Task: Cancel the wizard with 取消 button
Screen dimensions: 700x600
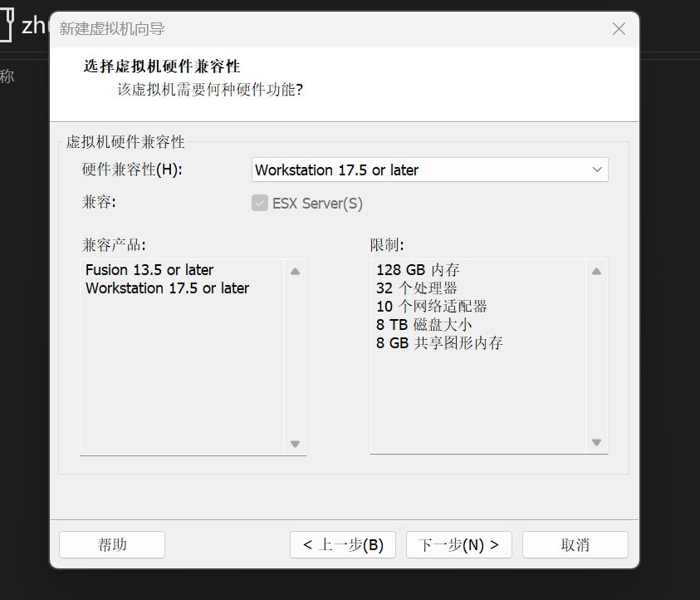Action: 575,544
